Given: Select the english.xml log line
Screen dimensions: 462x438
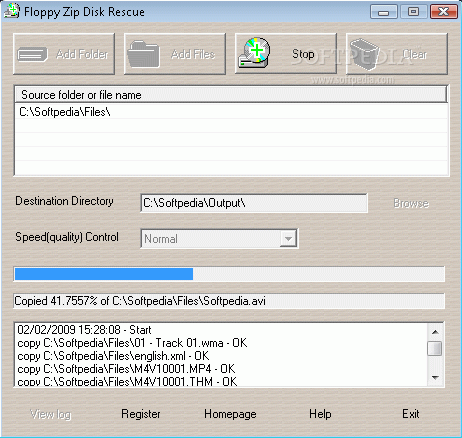Looking at the screenshot, I should click(x=113, y=356).
